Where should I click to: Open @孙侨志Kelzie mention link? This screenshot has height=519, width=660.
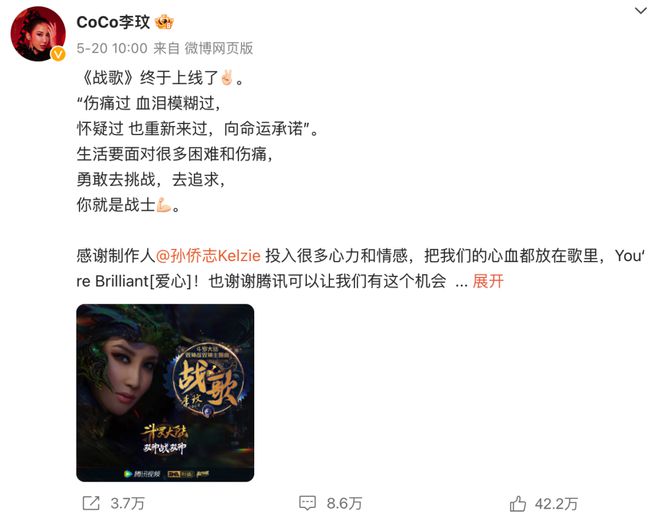pos(208,256)
